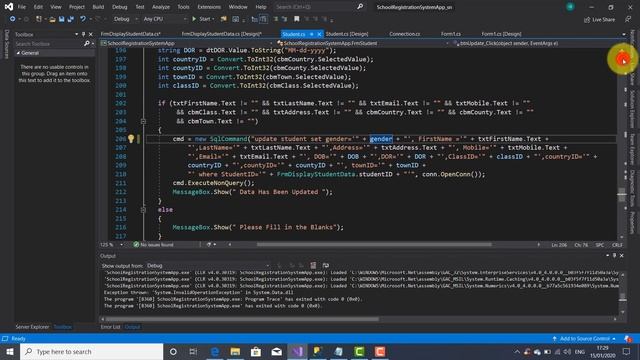640x360 pixels.
Task: Switch to FrmDisplayStudentData.cs [Design] tab
Action: coord(222,34)
